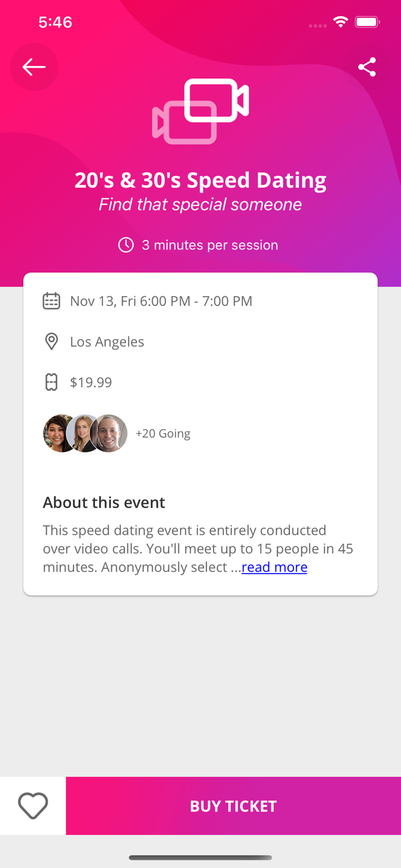Click the clock icon beside session duration
Viewport: 401px width, 868px height.
(126, 245)
